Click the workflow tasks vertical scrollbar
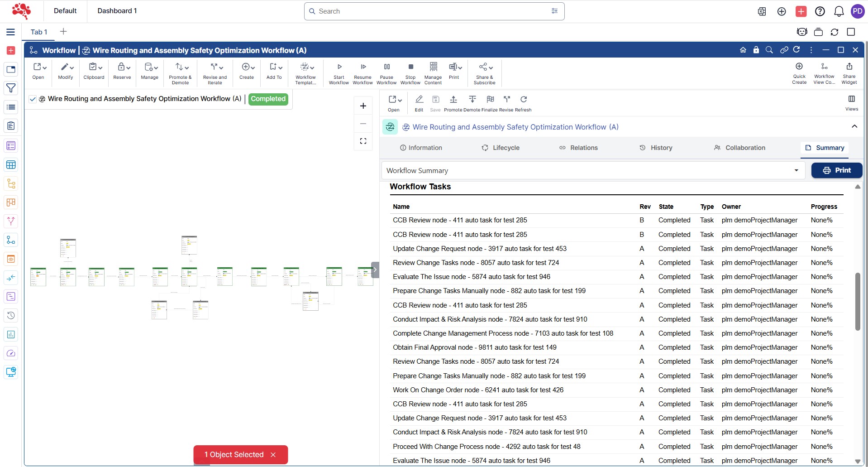868x467 pixels. [857, 302]
